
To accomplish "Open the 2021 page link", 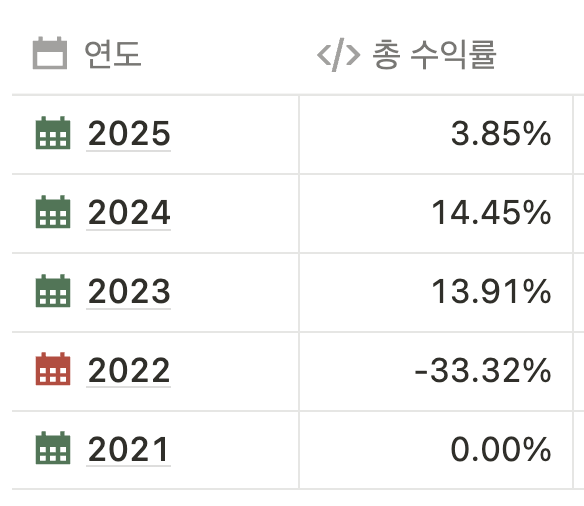I will click(128, 449).
